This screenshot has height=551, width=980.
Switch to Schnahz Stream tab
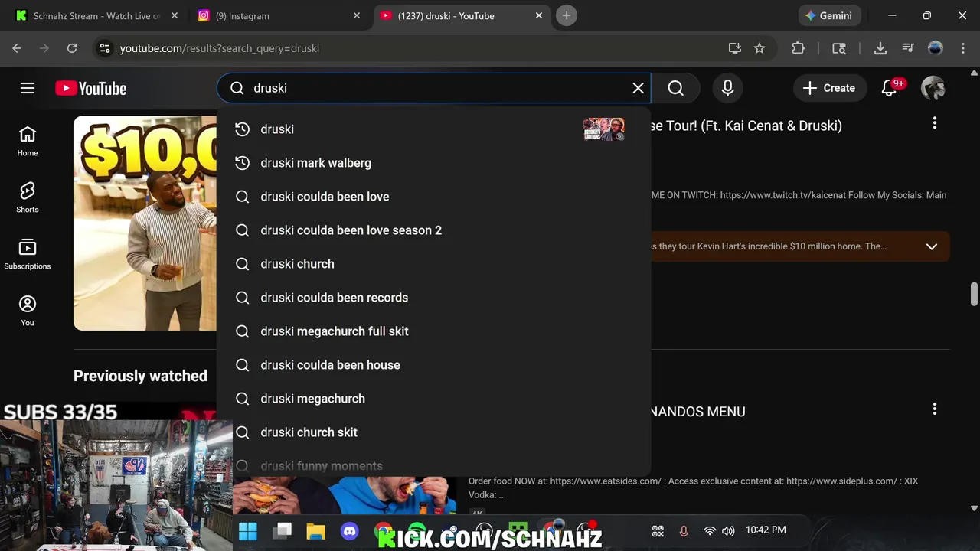click(x=96, y=15)
